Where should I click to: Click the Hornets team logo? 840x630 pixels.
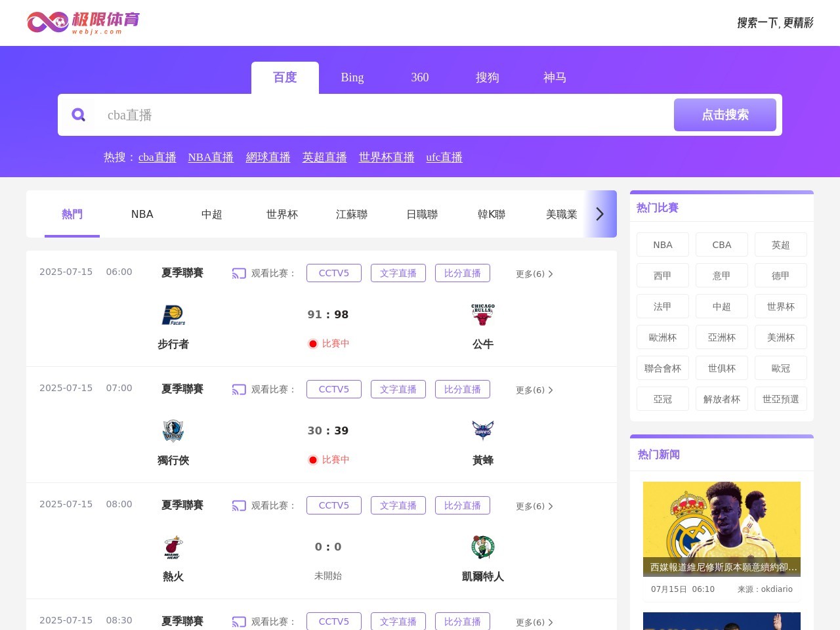[x=483, y=430]
